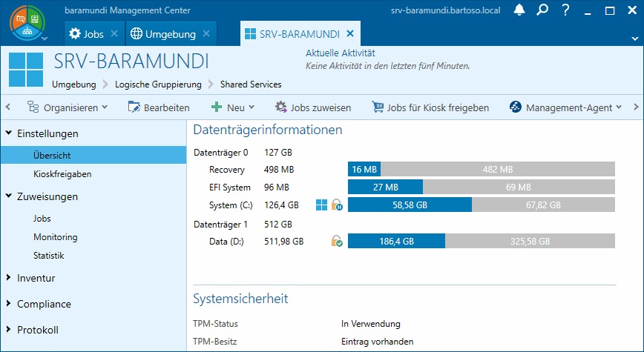Expand the Compliance section
Image resolution: width=644 pixels, height=352 pixels.
9,304
